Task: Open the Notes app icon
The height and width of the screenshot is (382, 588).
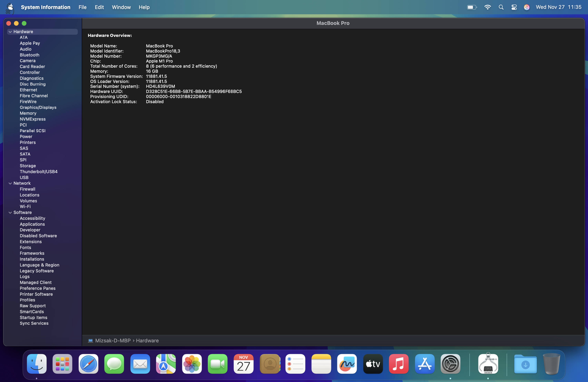Action: point(321,364)
